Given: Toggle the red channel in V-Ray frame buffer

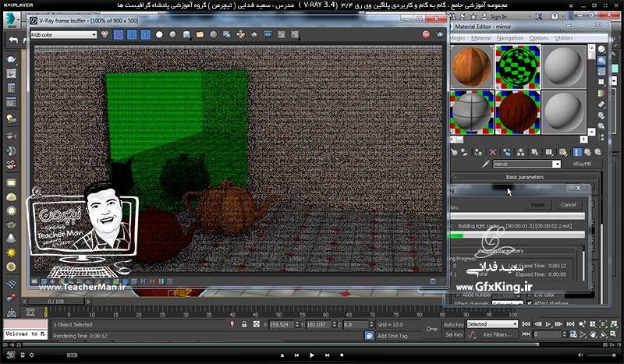Looking at the screenshot, I should 119,35.
